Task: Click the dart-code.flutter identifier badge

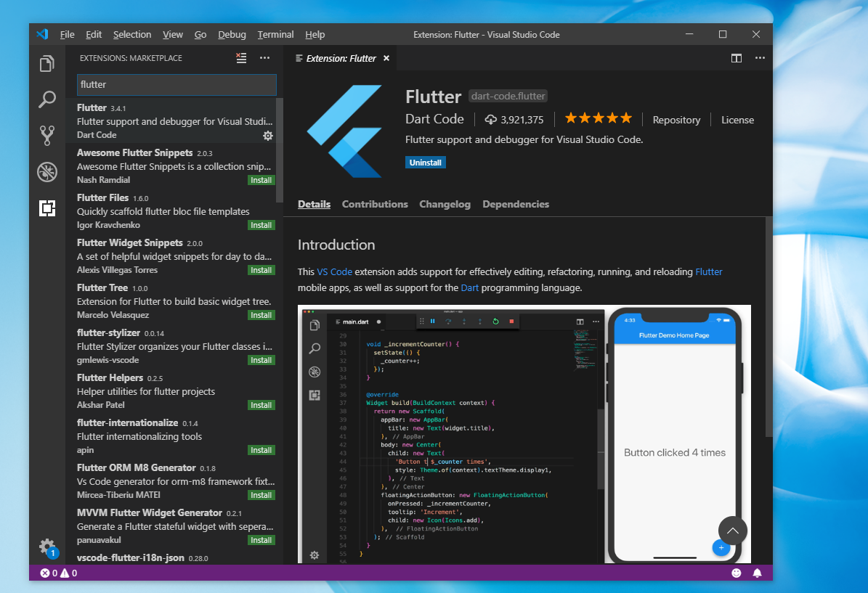Action: [x=508, y=97]
